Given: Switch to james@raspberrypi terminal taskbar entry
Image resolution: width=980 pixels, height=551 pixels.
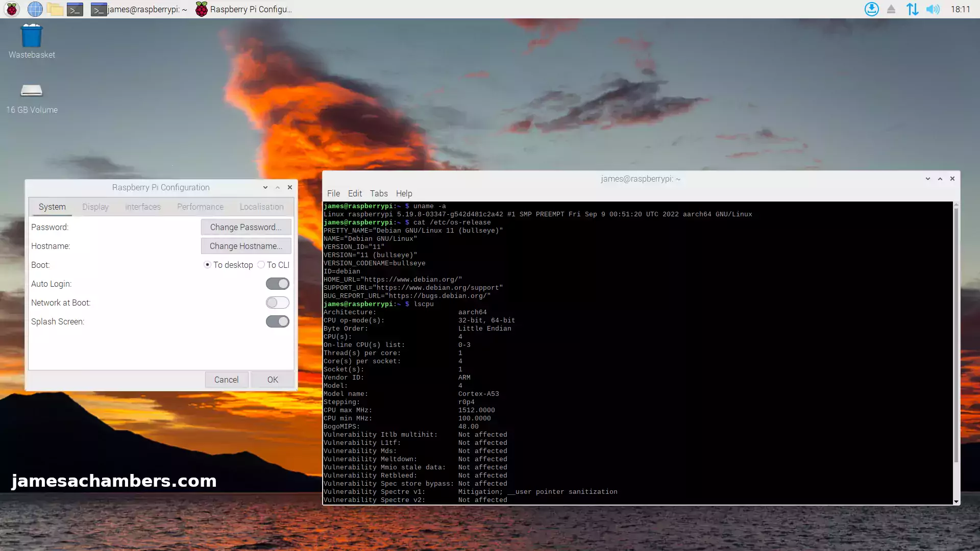Looking at the screenshot, I should (x=139, y=9).
